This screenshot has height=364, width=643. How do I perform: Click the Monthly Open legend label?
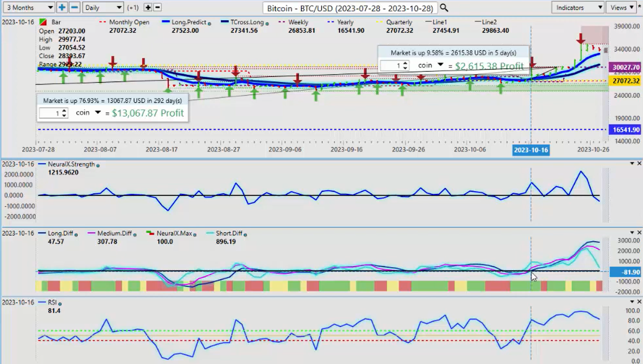point(129,22)
